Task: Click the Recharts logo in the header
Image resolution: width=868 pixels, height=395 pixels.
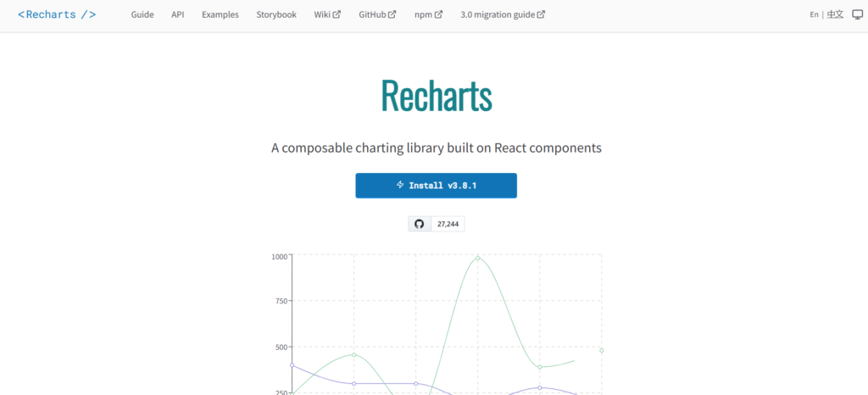Action: [57, 14]
